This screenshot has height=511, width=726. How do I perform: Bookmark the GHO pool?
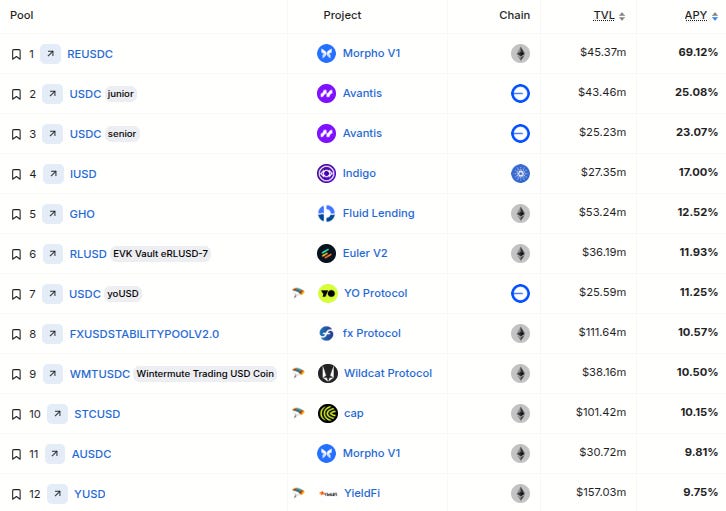point(16,214)
